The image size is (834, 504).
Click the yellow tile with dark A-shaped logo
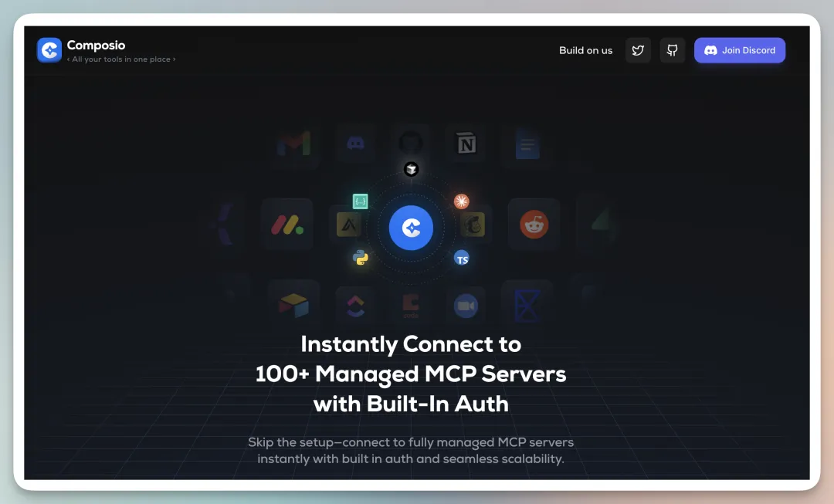click(x=349, y=225)
